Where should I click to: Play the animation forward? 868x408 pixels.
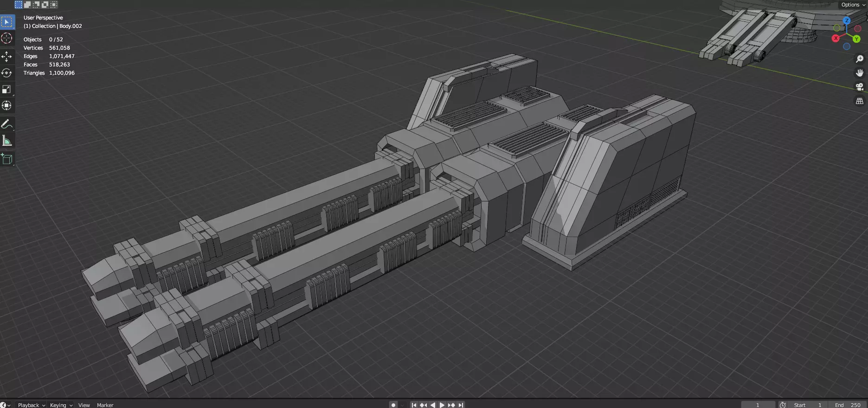click(442, 405)
